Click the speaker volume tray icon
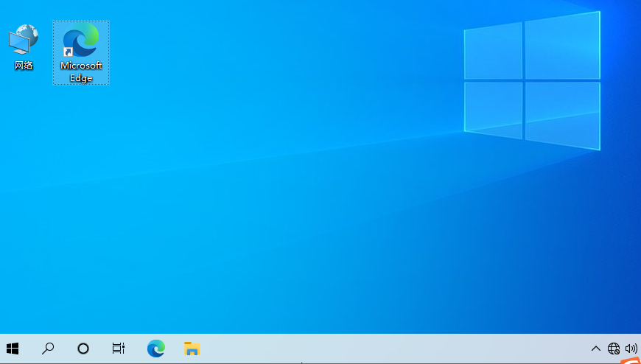Viewport: 641px width, 364px height. point(631,349)
